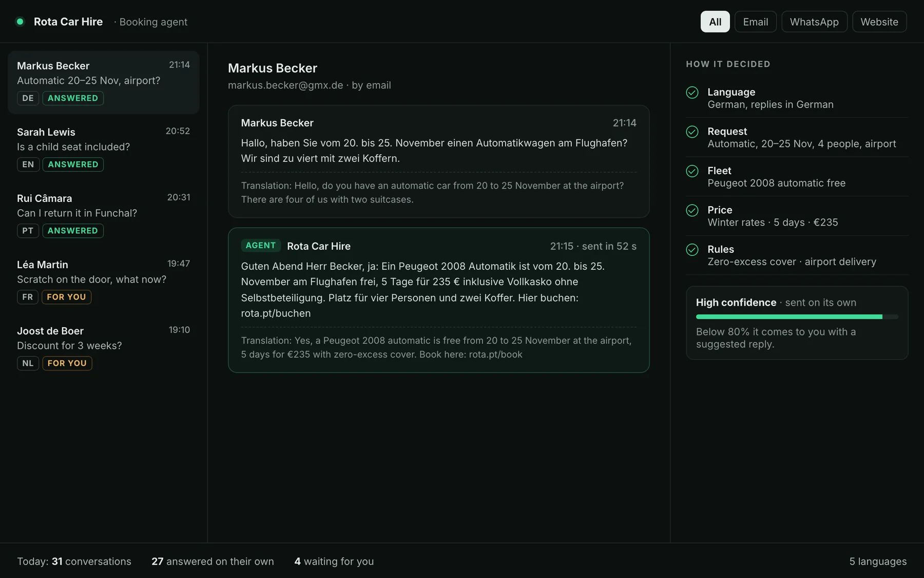Open Sarah Lewis conversation
924x578 pixels.
click(x=104, y=148)
